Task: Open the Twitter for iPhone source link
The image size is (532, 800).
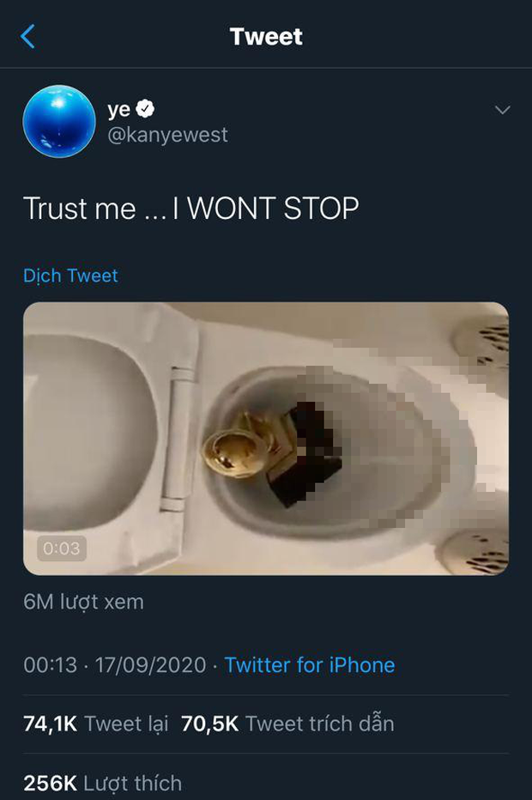Action: click(310, 664)
